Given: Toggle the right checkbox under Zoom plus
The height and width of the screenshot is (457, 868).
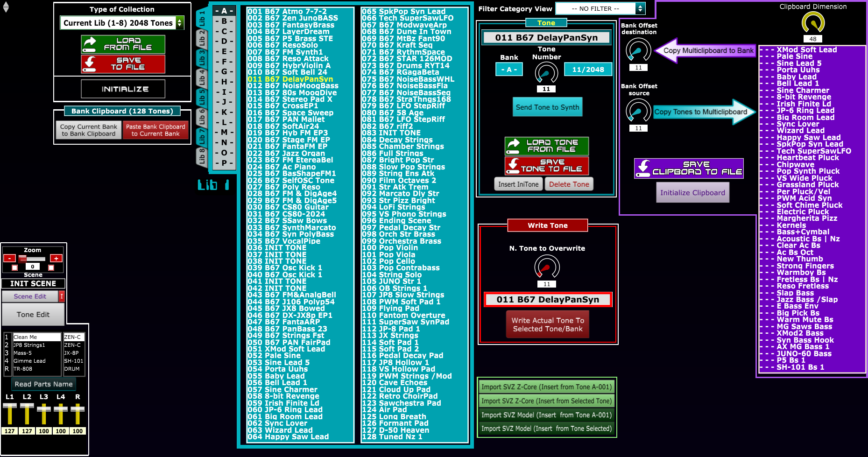Looking at the screenshot, I should tap(51, 267).
